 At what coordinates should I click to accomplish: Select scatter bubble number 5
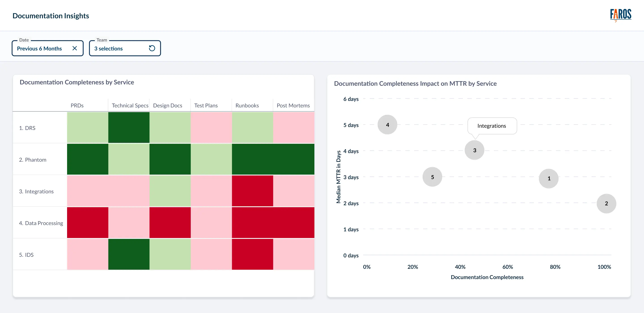pyautogui.click(x=432, y=177)
